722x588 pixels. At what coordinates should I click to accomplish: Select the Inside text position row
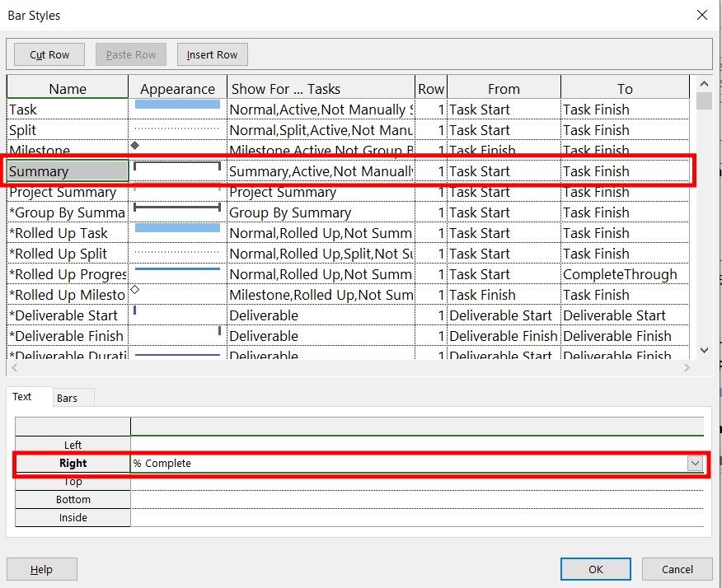73,518
